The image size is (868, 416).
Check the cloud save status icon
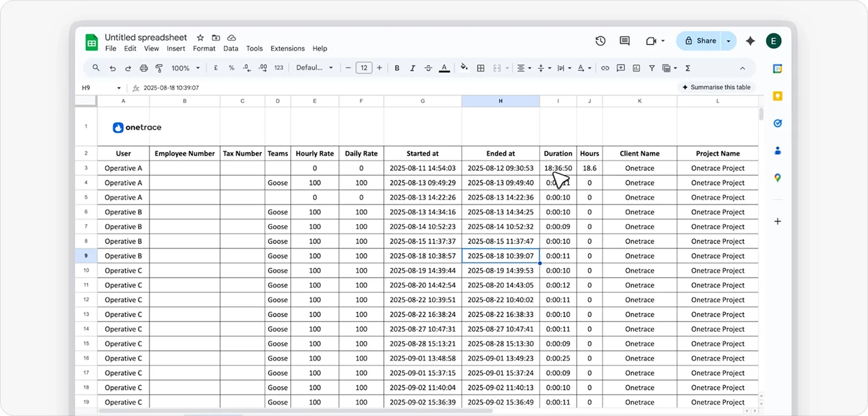click(x=232, y=37)
